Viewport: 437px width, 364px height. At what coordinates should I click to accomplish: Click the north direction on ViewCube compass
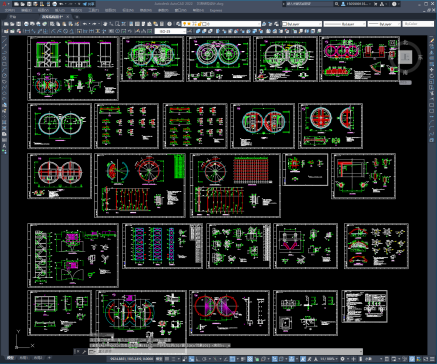pyautogui.click(x=406, y=42)
